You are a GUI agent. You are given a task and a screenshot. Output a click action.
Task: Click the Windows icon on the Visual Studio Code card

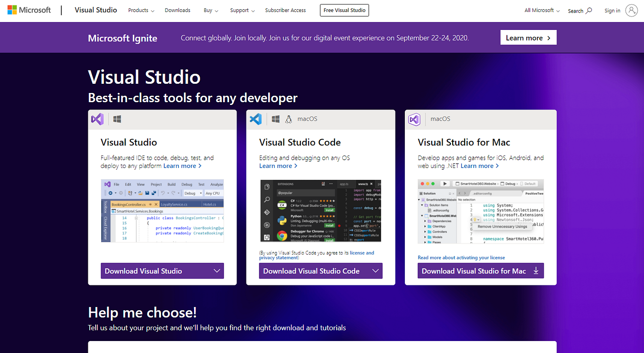275,119
